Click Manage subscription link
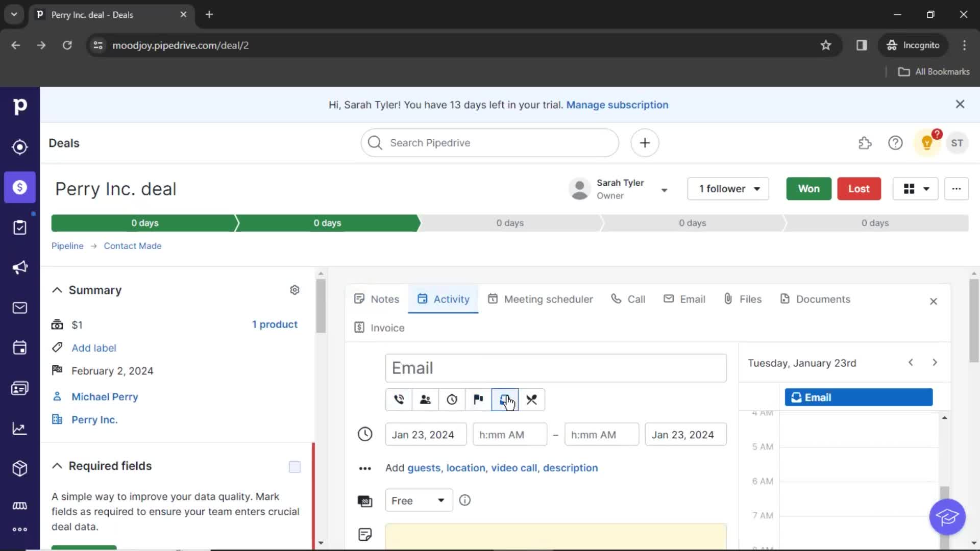 point(617,105)
